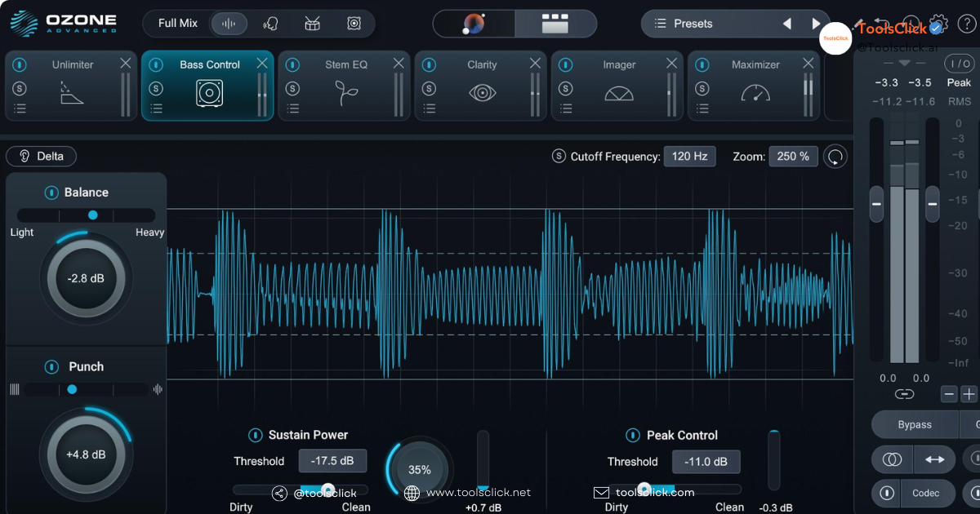Click the Sustain Power 35% knob
This screenshot has height=514, width=980.
tap(420, 470)
